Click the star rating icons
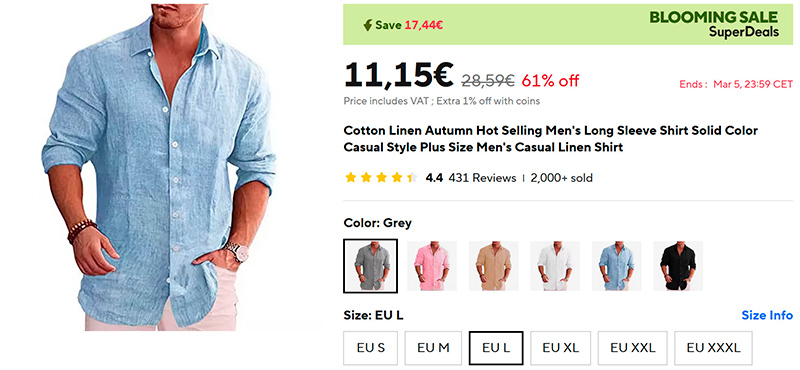The image size is (800, 370). pos(382,178)
